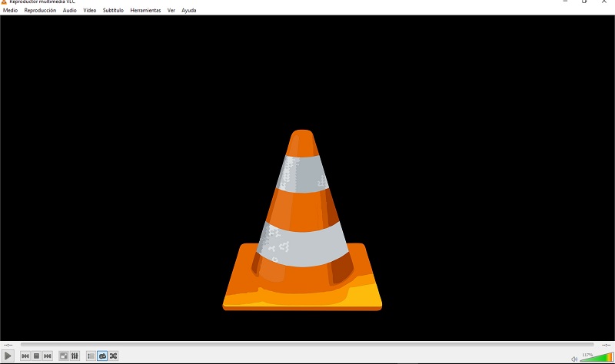Toggle the loop repeat mode button
Screen dimensions: 615x364
[102, 356]
